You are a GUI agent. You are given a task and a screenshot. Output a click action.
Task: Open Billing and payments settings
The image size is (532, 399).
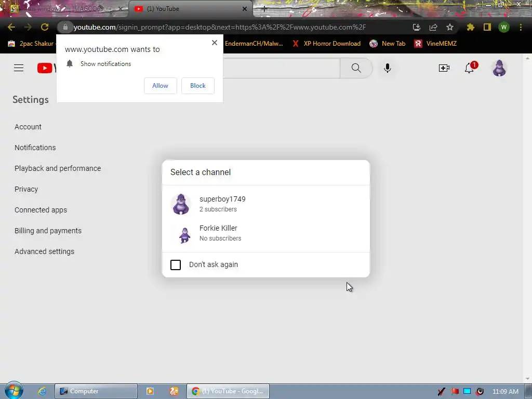[x=48, y=231]
